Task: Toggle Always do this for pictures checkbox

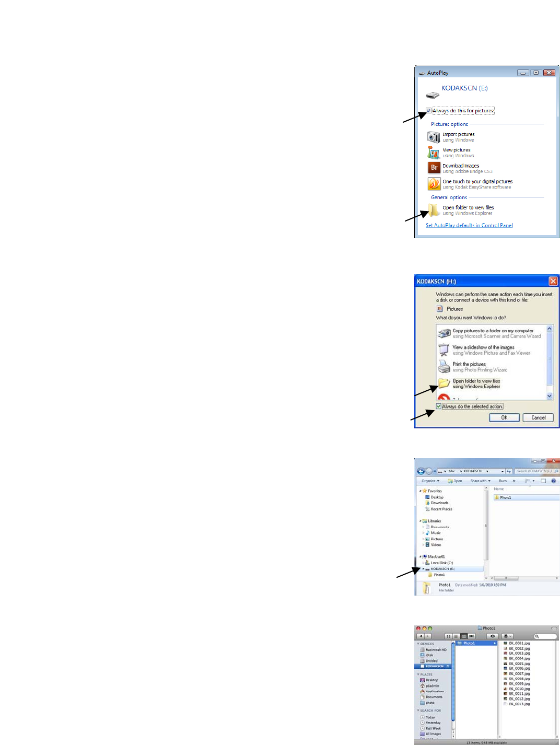Action: click(429, 111)
